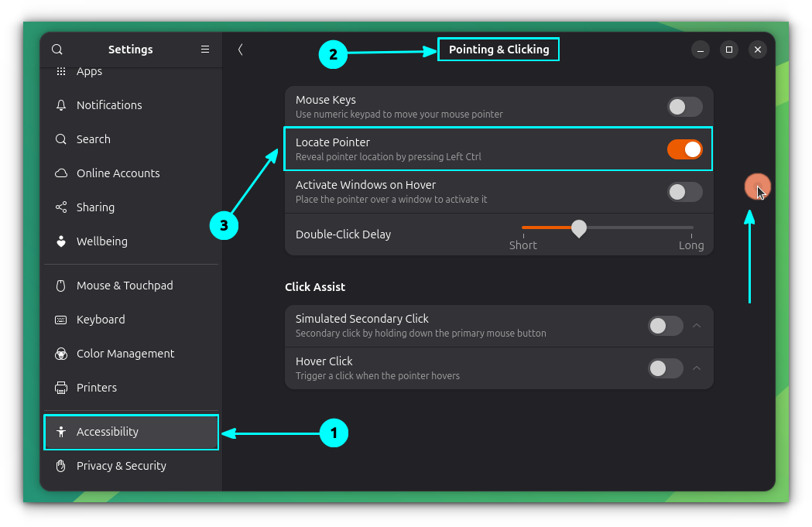Set Double-Click Delay to Long end
The width and height of the screenshot is (812, 527).
click(691, 228)
